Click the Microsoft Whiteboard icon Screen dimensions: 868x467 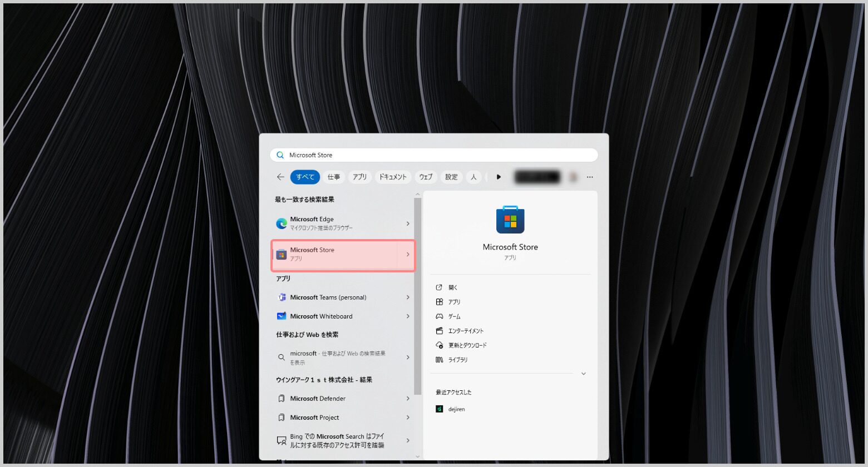tap(282, 316)
